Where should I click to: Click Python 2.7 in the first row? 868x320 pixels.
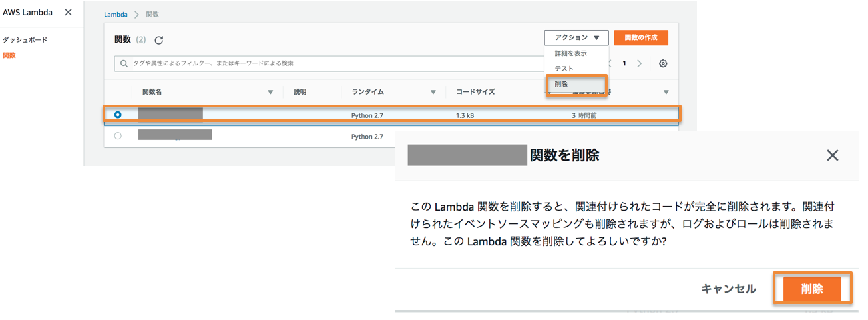pos(367,115)
